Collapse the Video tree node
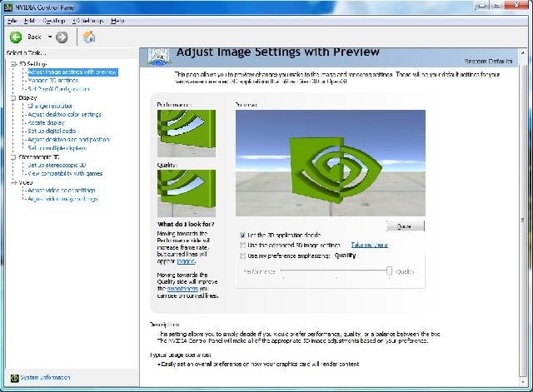 13,182
